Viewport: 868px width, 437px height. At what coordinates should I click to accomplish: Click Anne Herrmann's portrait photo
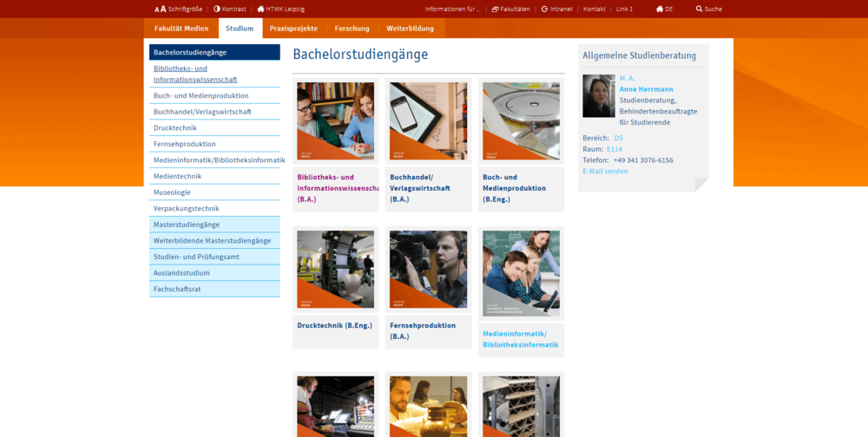598,95
